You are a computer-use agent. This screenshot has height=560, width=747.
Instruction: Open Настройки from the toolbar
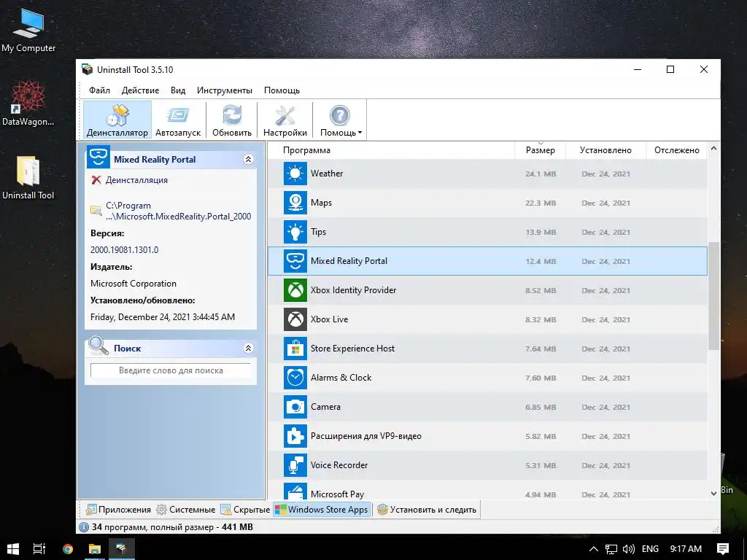(x=285, y=120)
